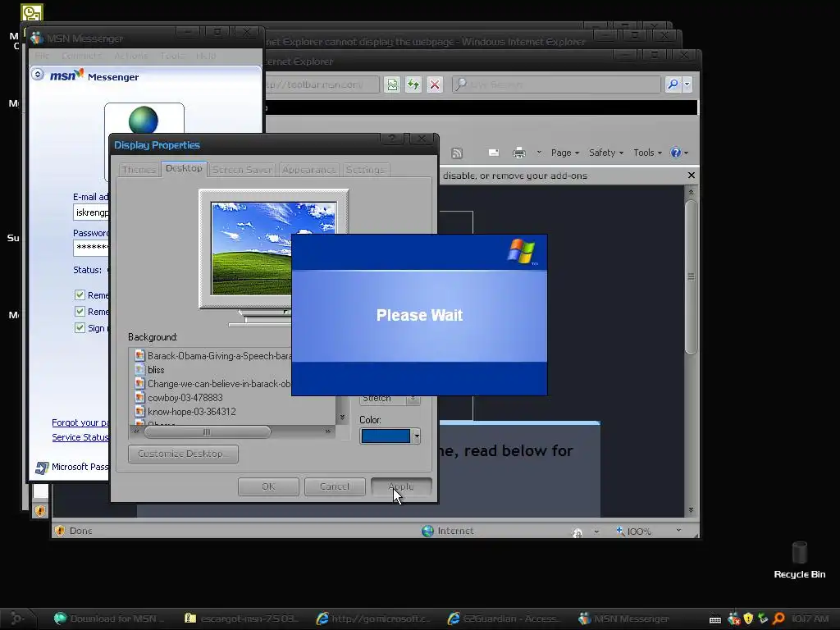Open the Tools menu in MSN Messenger
Viewport: 840px width, 630px height.
(171, 56)
